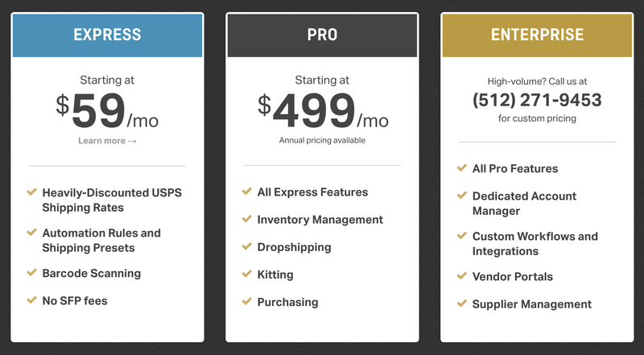Click checkmark beside Supplier Management

pos(461,303)
